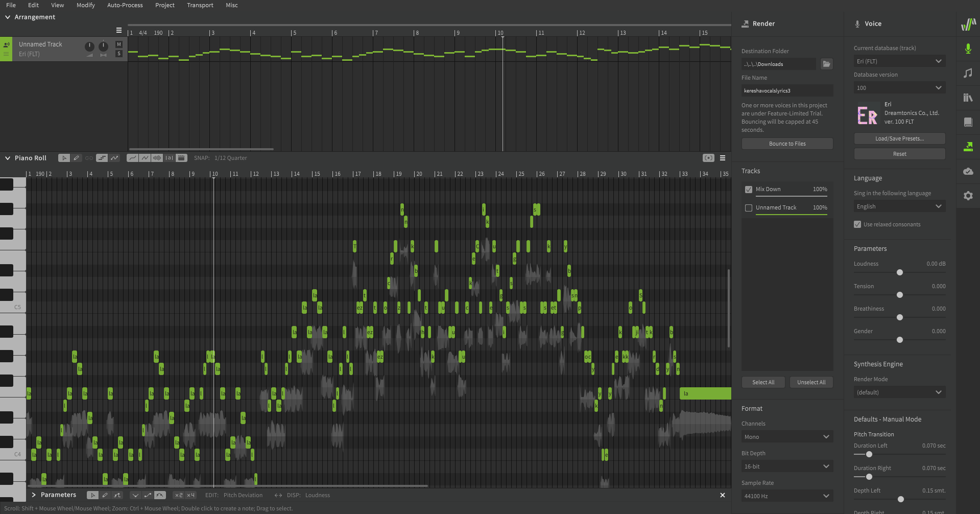The image size is (980, 514).
Task: Open the Piano Roll hamburger menu
Action: click(x=723, y=158)
